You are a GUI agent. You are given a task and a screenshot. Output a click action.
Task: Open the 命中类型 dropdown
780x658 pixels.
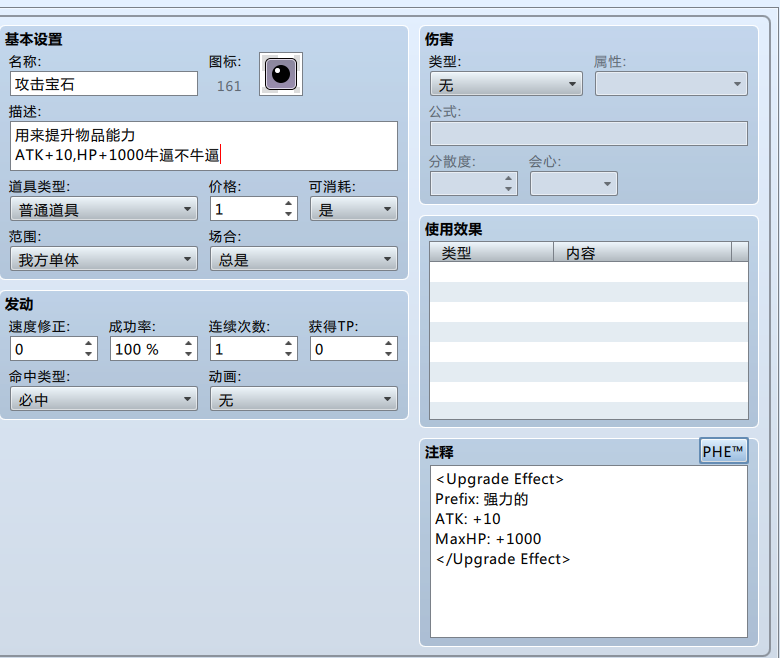[x=104, y=399]
